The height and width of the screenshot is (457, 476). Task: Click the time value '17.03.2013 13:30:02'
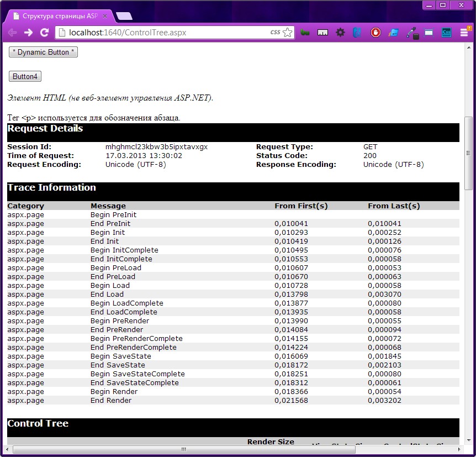click(144, 156)
